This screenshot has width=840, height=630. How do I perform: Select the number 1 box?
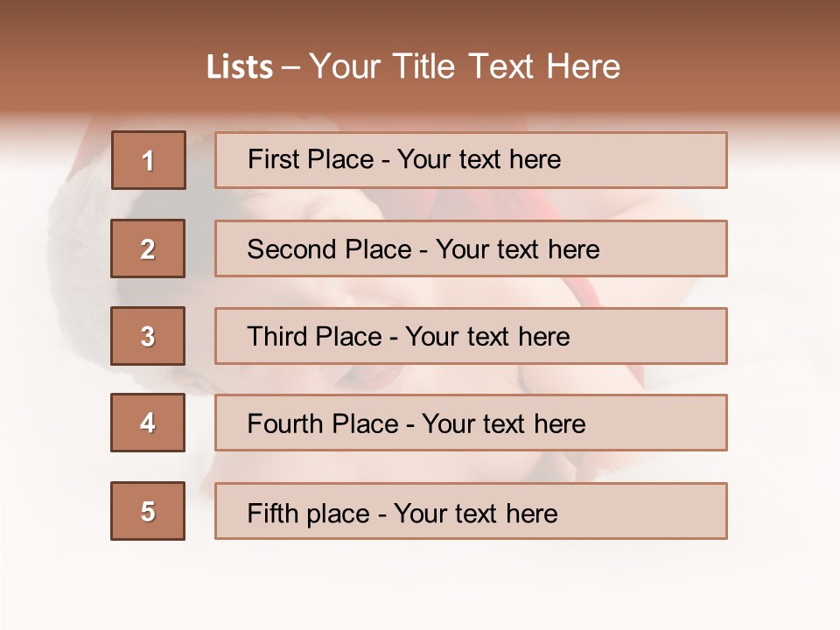point(149,160)
